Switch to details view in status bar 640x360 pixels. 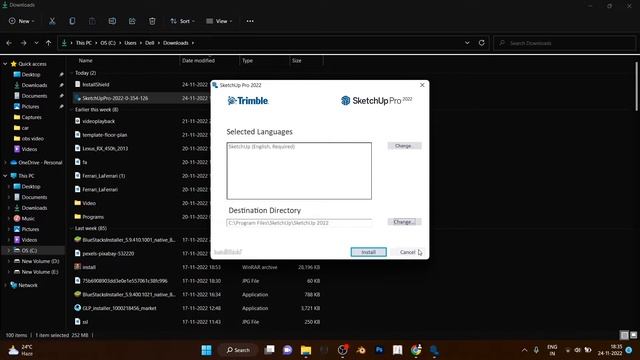click(624, 335)
